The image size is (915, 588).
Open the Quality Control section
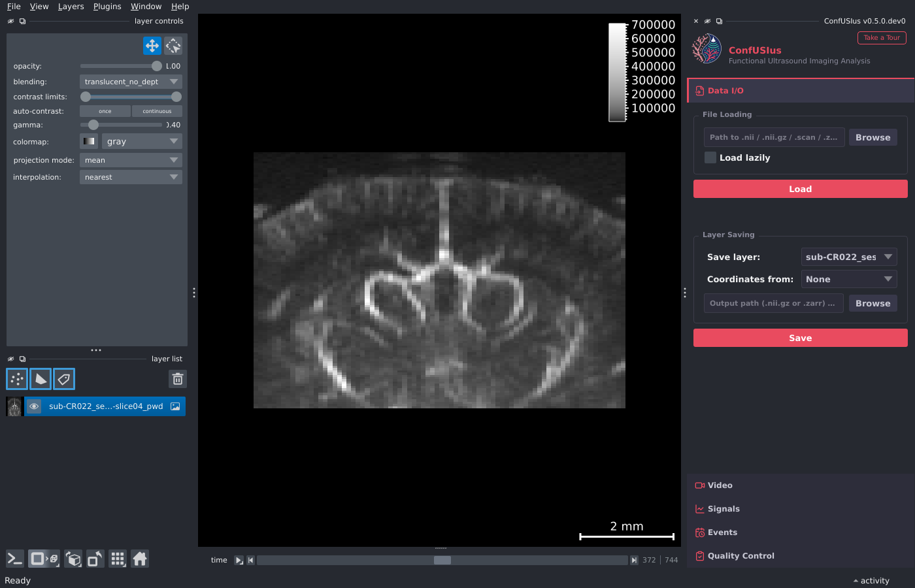[801, 556]
